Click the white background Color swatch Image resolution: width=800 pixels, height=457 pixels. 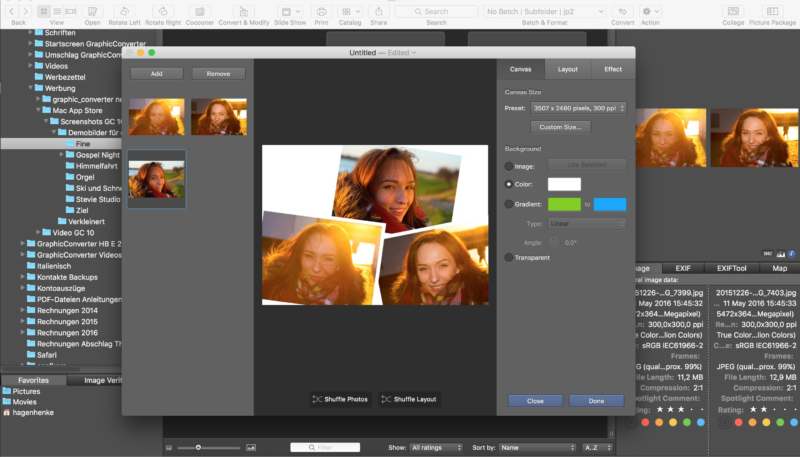click(x=563, y=184)
